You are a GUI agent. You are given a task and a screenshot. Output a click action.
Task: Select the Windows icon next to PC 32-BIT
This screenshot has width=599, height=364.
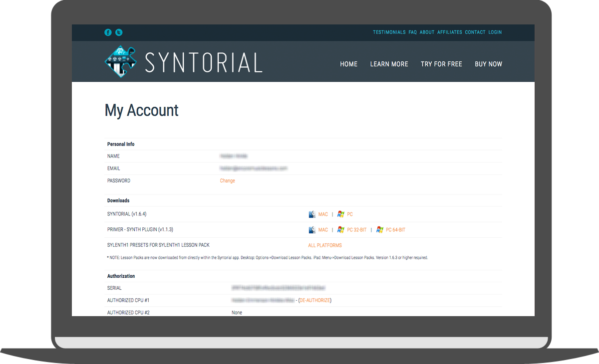coord(340,230)
